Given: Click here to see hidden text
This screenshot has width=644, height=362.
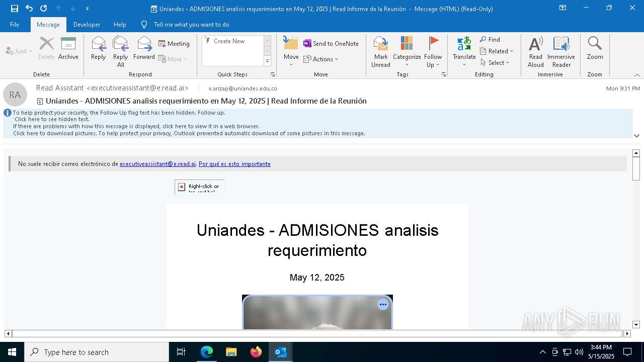Looking at the screenshot, I should (52, 120).
